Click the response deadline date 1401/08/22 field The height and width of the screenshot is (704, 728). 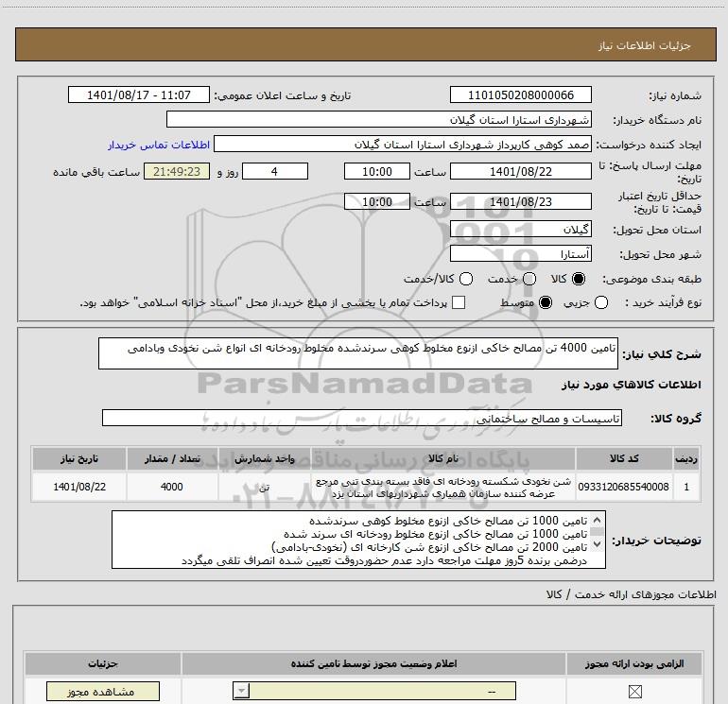point(520,171)
